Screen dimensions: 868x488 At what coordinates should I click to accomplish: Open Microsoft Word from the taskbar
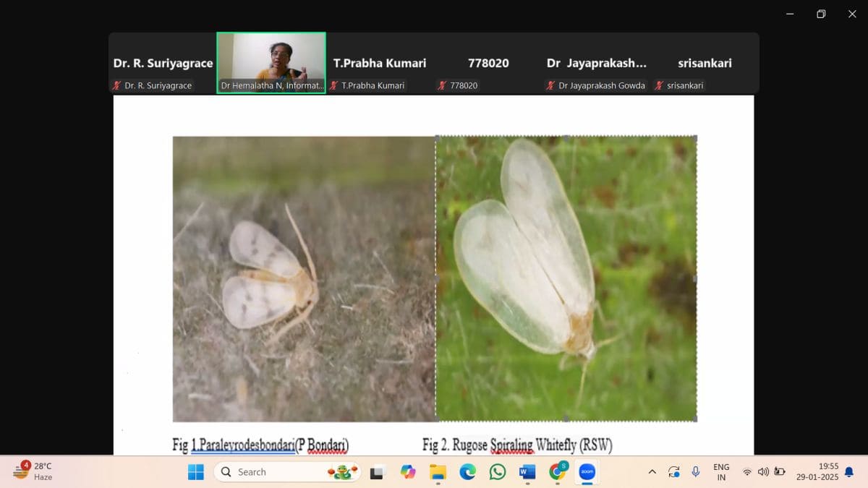pos(527,472)
